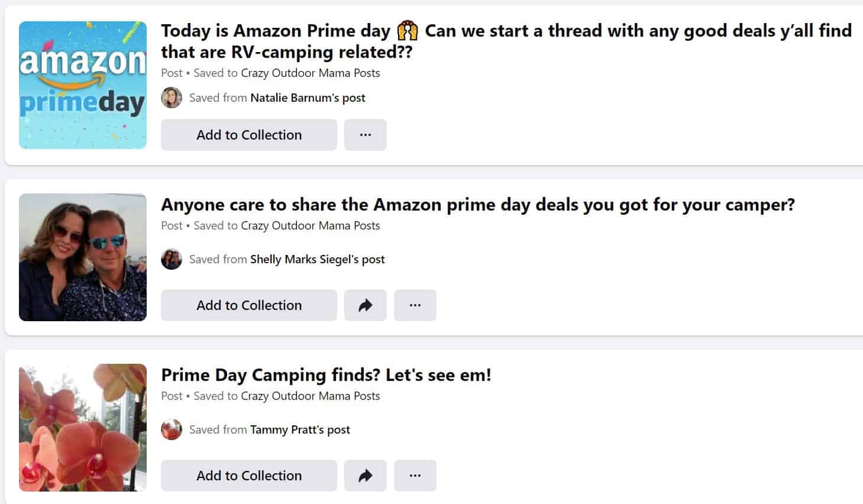The image size is (863, 504).
Task: Share the camper deals post
Action: click(x=366, y=305)
